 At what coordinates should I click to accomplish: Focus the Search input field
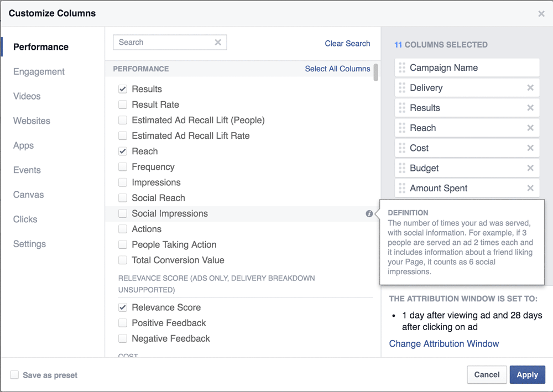(x=164, y=42)
